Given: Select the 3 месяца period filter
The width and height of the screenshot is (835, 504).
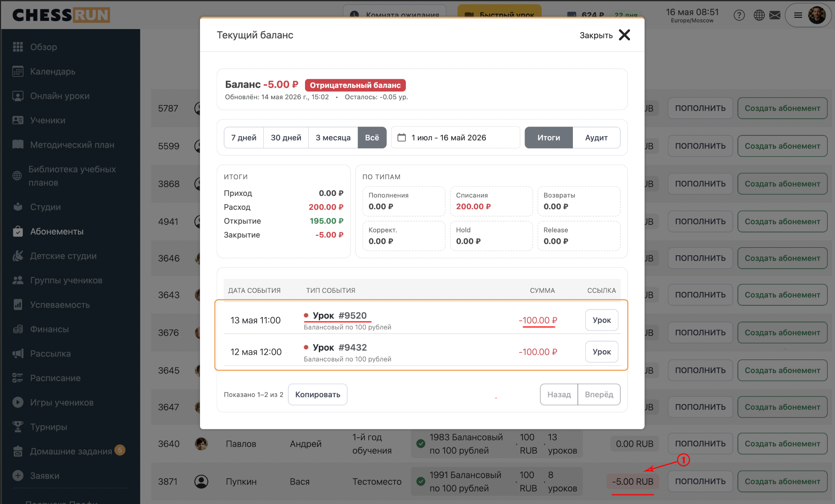Looking at the screenshot, I should click(333, 137).
